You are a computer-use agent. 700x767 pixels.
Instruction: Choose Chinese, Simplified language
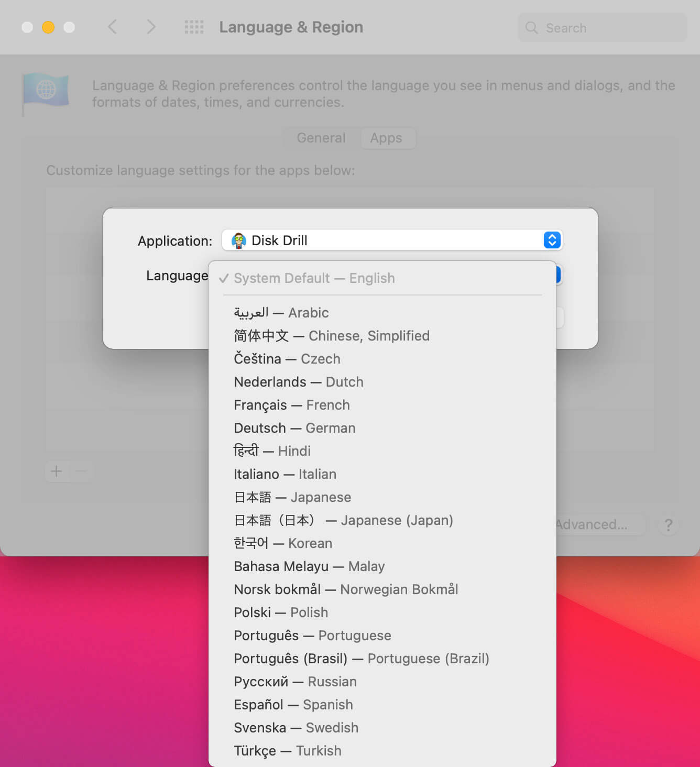[382, 336]
